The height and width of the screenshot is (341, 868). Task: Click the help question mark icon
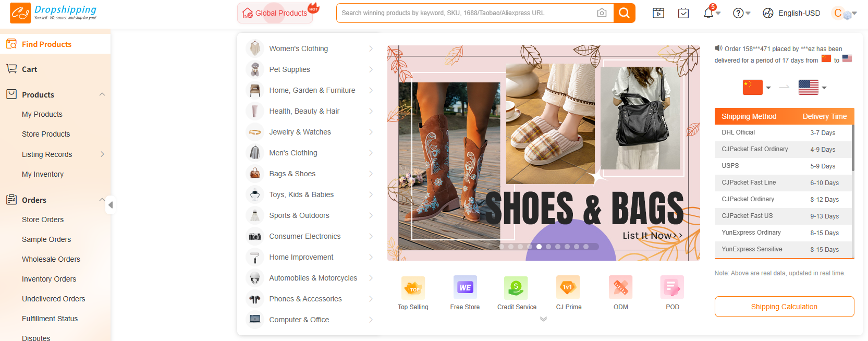[x=738, y=13]
